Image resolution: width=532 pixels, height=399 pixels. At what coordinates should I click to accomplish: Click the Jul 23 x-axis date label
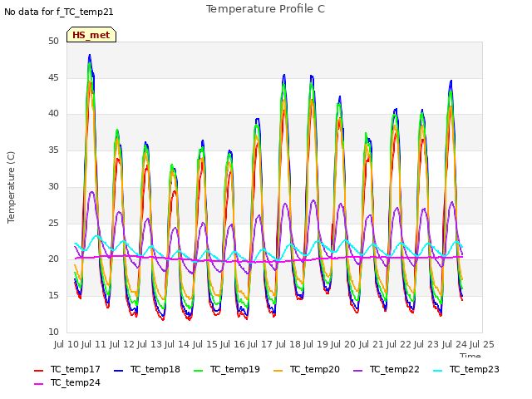426,344
